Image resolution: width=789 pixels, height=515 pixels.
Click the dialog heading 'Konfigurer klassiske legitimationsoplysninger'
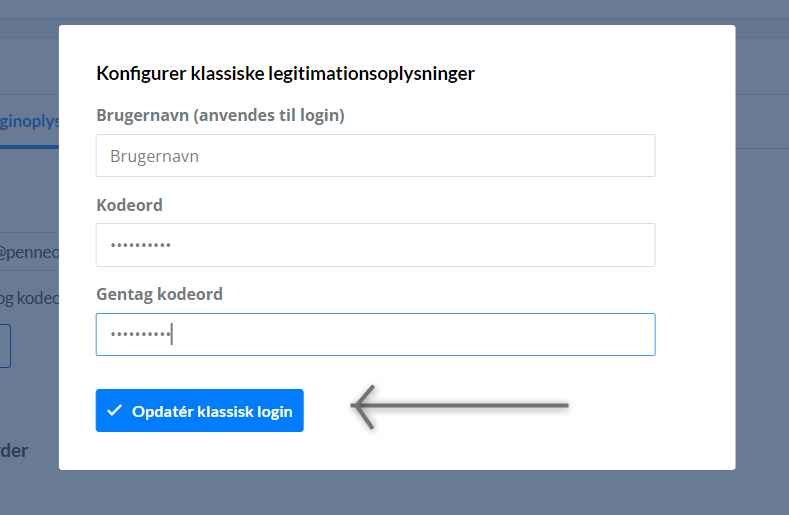tap(285, 73)
